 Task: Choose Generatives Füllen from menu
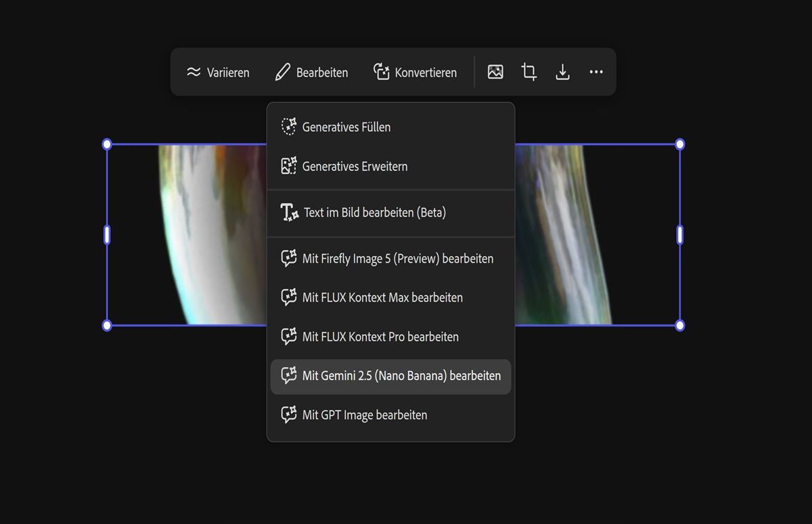pyautogui.click(x=390, y=127)
